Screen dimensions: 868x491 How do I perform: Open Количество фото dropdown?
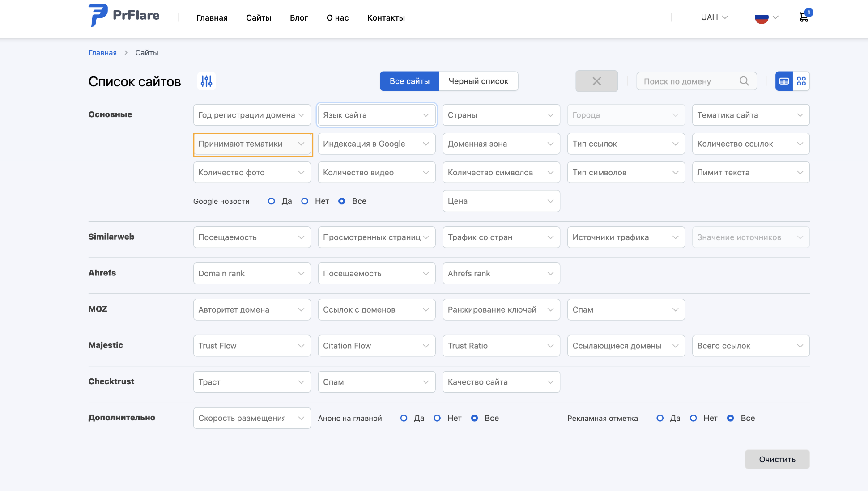click(252, 172)
